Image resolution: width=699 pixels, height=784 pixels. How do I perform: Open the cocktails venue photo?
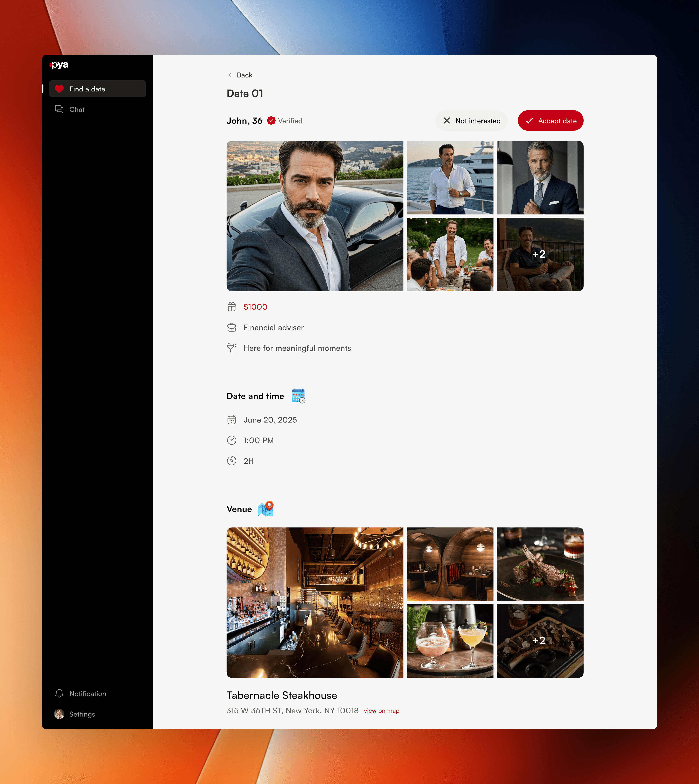(x=450, y=641)
